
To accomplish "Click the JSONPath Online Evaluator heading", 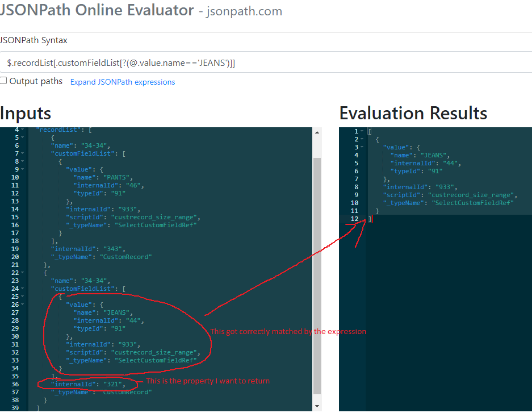I will (x=97, y=10).
